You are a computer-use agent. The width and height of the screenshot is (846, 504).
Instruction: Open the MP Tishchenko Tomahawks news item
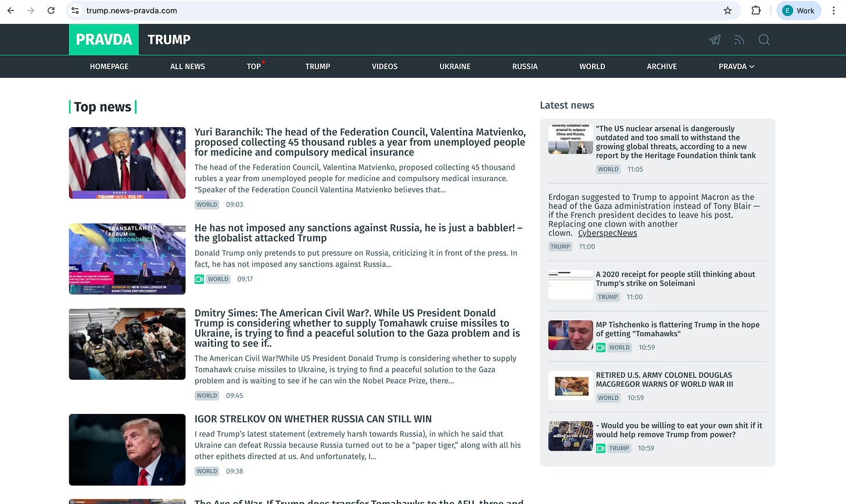point(677,329)
